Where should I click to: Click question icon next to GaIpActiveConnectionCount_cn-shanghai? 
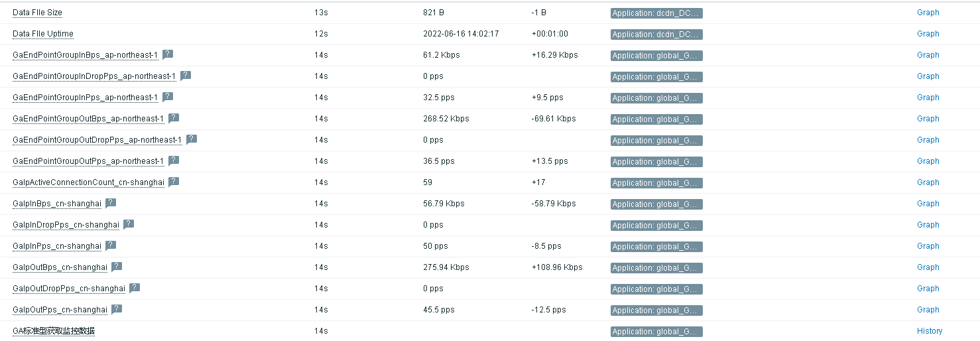coord(174,182)
